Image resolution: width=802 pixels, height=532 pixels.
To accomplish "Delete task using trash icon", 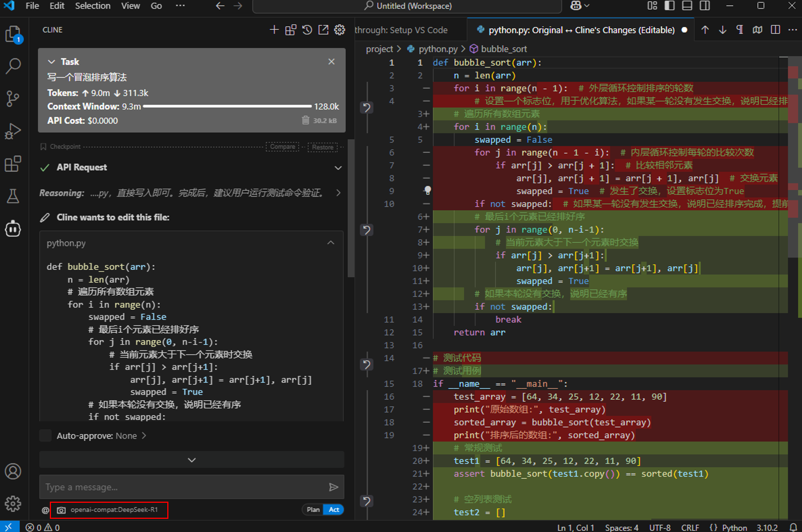I will click(x=306, y=120).
